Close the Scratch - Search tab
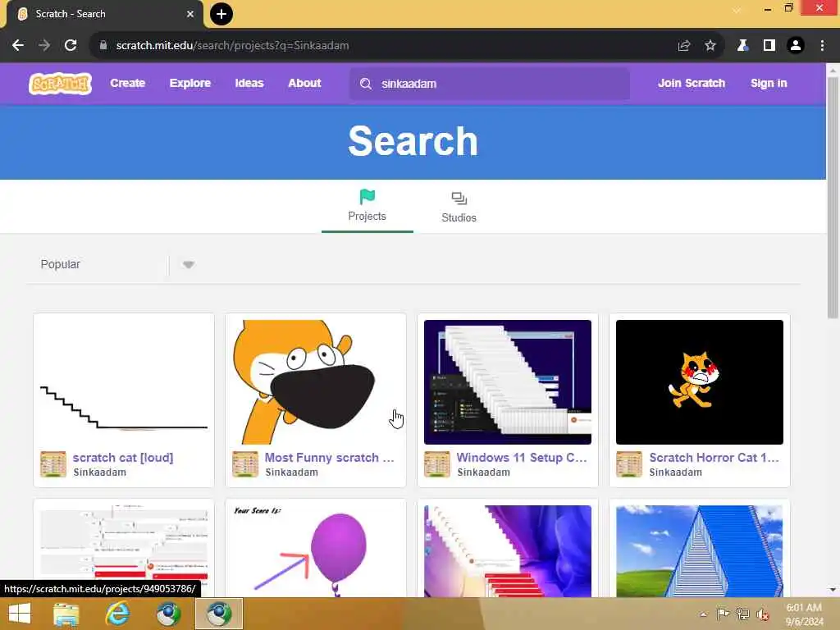 pyautogui.click(x=190, y=14)
